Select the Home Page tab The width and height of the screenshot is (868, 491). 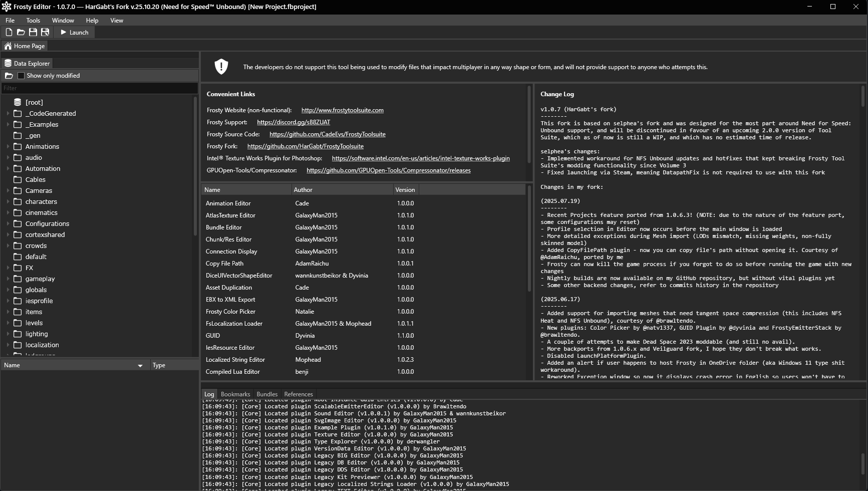(x=25, y=46)
